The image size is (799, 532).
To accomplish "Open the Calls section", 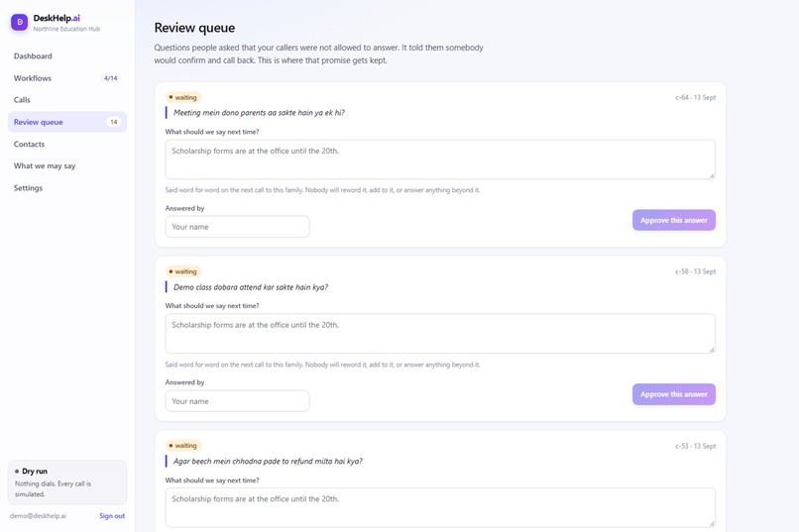I will 67,100.
